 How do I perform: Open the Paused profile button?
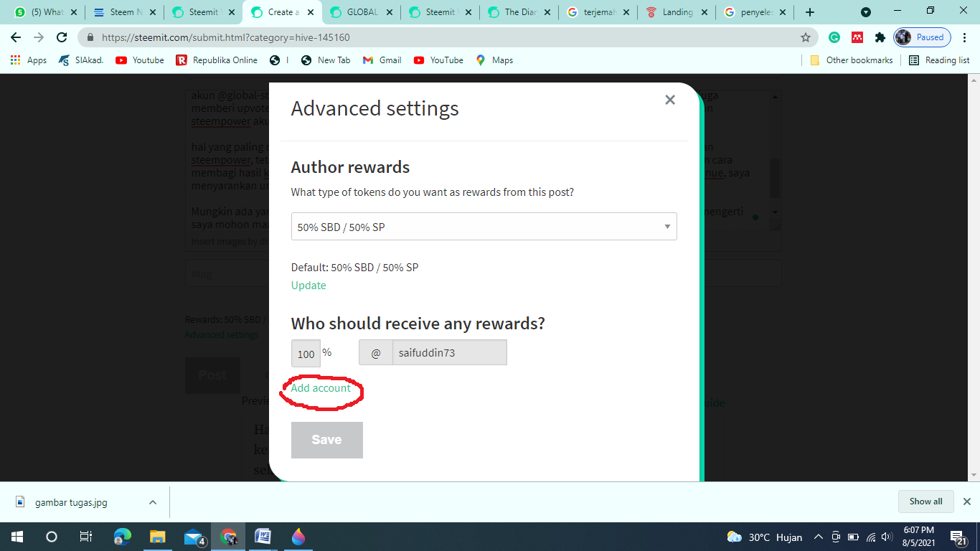click(x=923, y=37)
